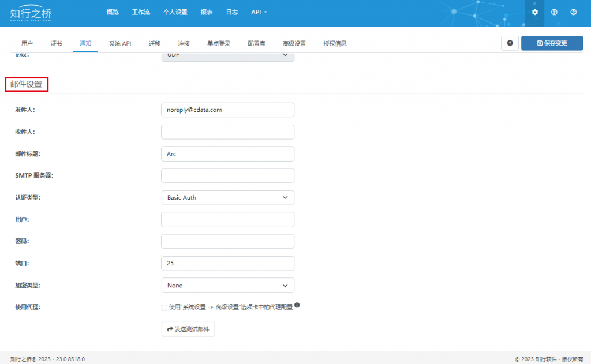The height and width of the screenshot is (364, 591).
Task: Click the proxy info tooltip icon
Action: click(297, 305)
